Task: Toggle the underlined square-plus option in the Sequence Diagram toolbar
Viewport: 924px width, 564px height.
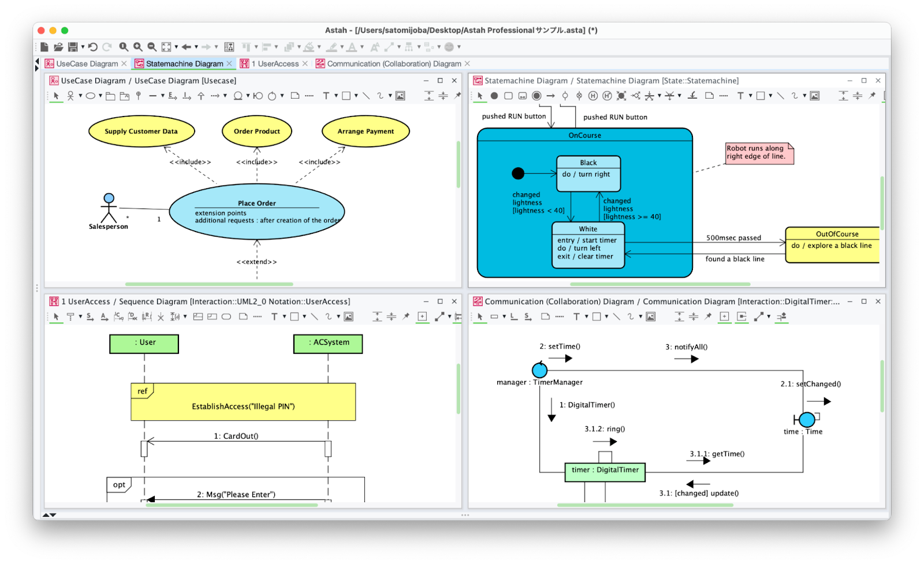Action: pos(423,316)
